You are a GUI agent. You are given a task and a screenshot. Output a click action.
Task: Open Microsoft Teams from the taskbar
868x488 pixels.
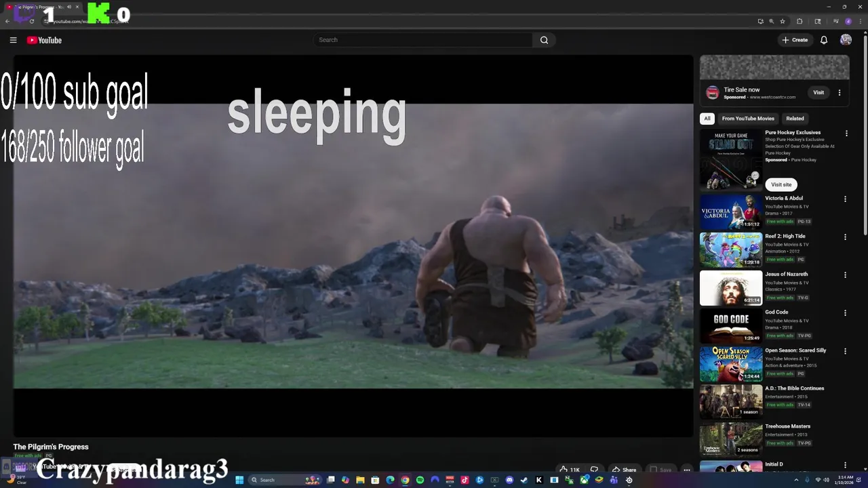click(x=614, y=480)
